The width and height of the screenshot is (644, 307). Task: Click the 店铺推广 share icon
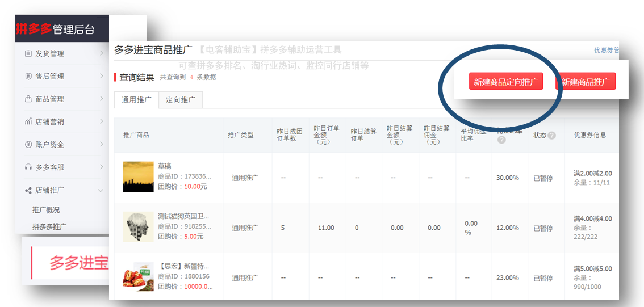[28, 190]
